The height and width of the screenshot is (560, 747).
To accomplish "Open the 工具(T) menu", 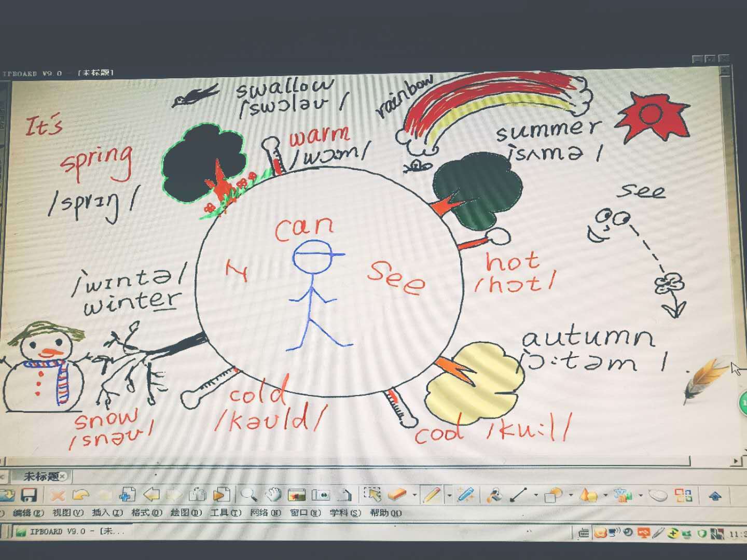I will pyautogui.click(x=226, y=513).
